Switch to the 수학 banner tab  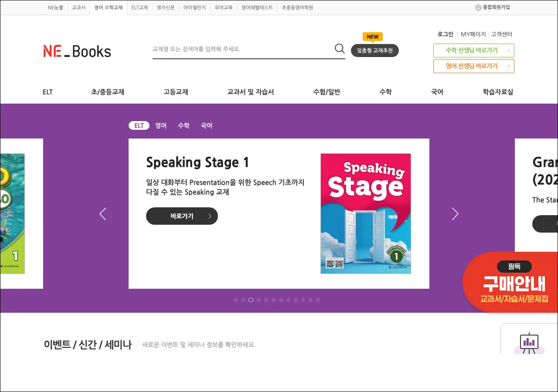point(184,125)
